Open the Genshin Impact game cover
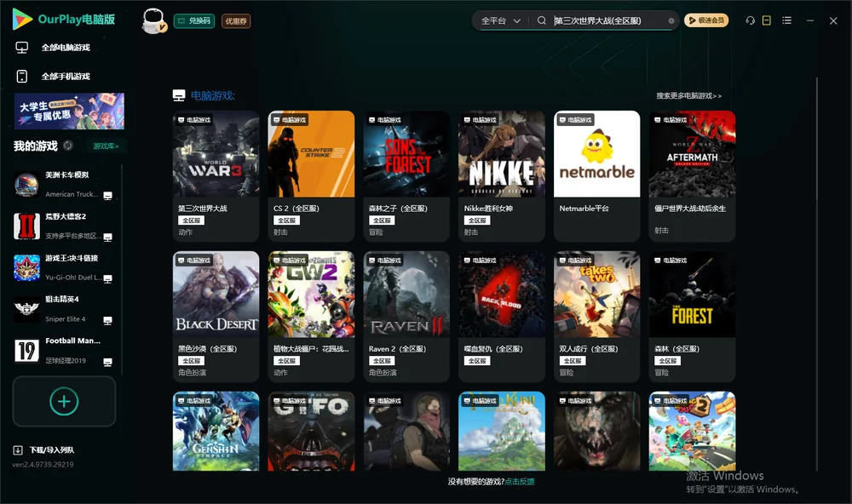852x504 pixels. 216,432
